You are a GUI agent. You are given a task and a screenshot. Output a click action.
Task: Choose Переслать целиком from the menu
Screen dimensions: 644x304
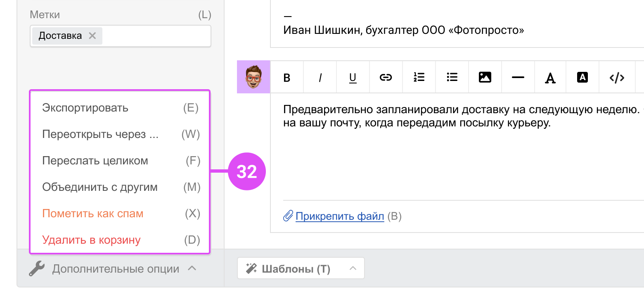120,161
